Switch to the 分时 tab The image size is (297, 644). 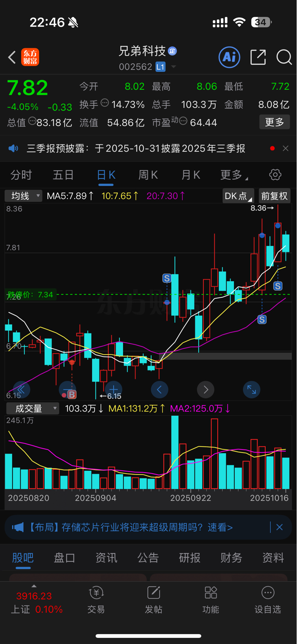(x=21, y=175)
